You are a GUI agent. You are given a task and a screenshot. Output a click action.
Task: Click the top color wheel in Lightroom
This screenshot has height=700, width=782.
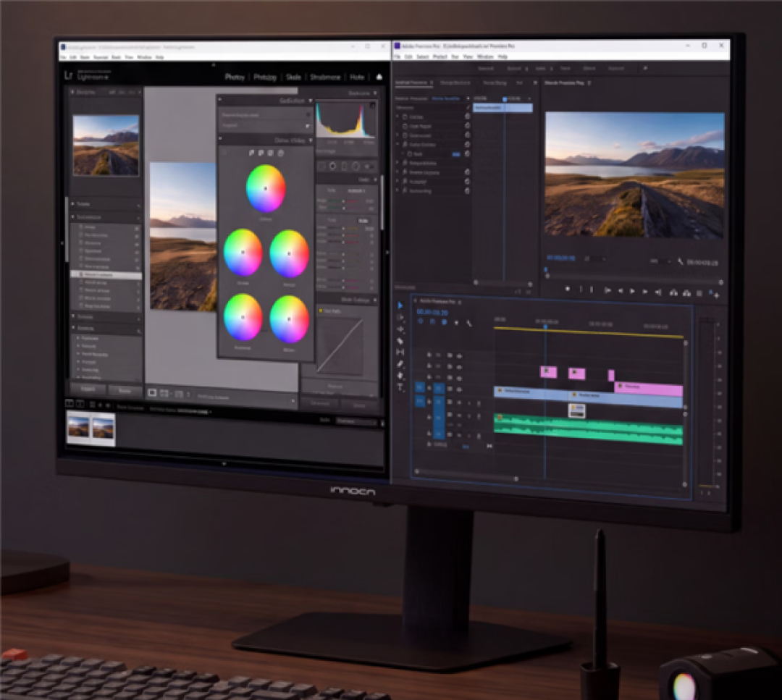(x=266, y=188)
